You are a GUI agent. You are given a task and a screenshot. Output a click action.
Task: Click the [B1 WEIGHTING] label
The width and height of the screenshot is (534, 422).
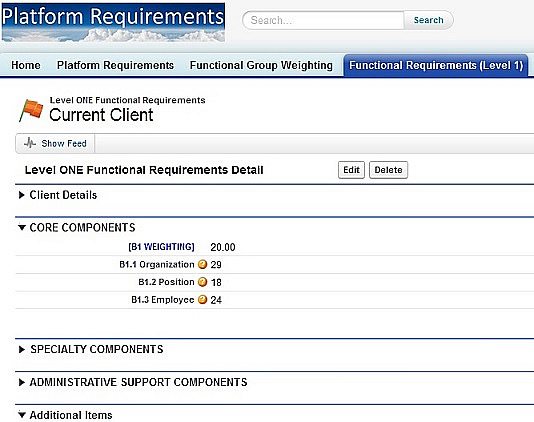pyautogui.click(x=161, y=247)
